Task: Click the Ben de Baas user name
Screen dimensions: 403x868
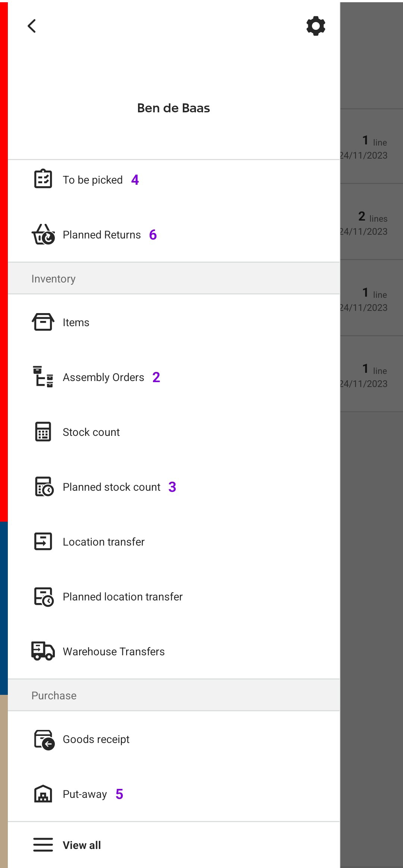Action: pos(174,108)
